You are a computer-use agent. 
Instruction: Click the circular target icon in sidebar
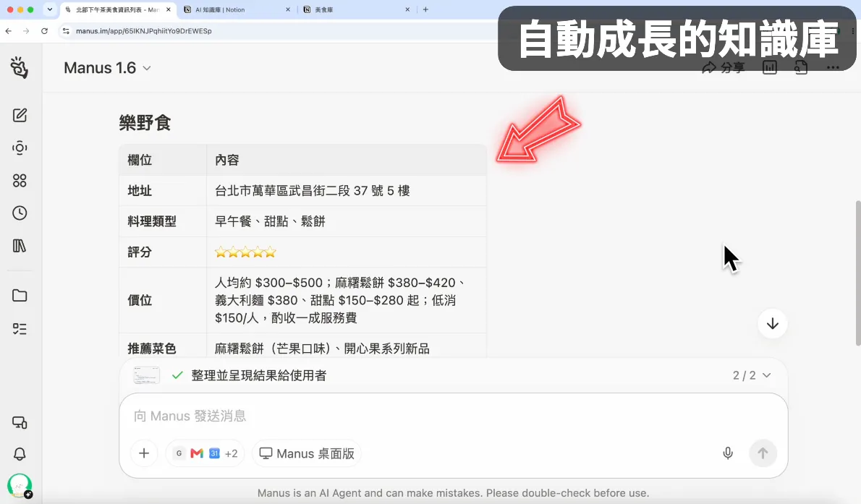point(20,148)
